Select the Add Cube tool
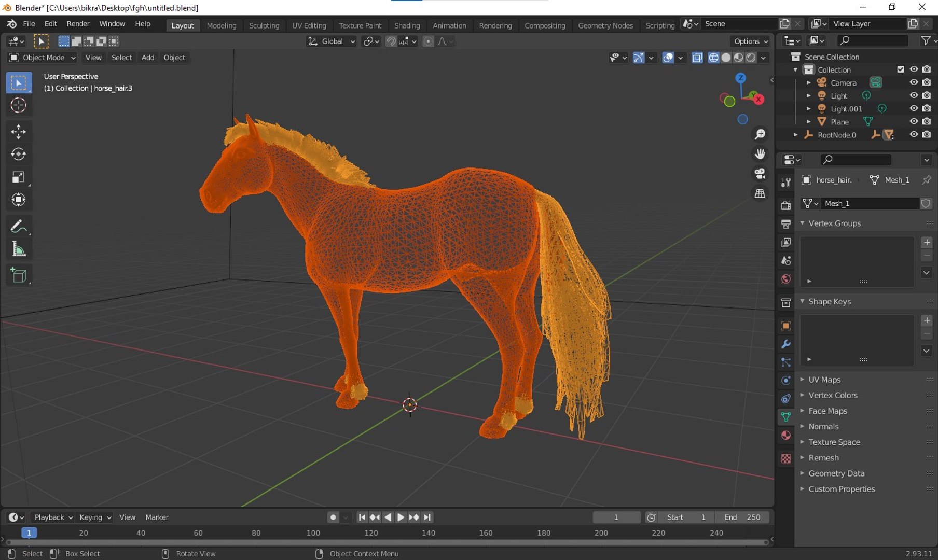 (19, 275)
